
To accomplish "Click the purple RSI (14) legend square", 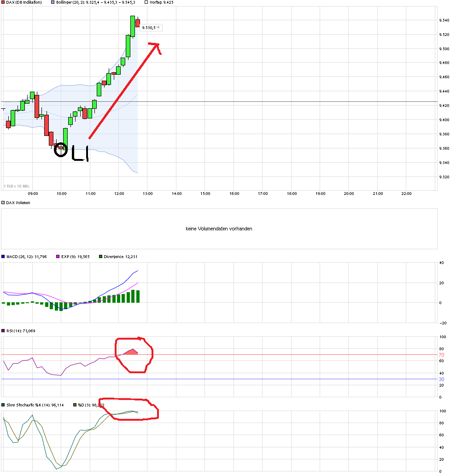I will click(4, 331).
